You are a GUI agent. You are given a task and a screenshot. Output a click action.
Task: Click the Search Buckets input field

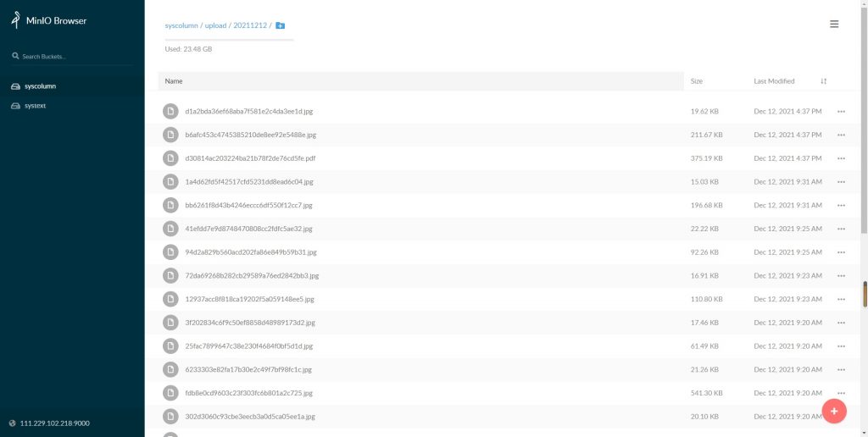click(x=72, y=57)
